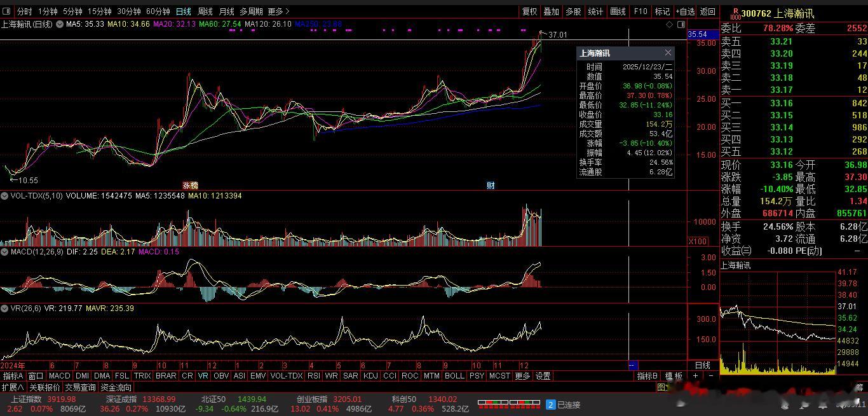Select RSI indicator

point(314,376)
